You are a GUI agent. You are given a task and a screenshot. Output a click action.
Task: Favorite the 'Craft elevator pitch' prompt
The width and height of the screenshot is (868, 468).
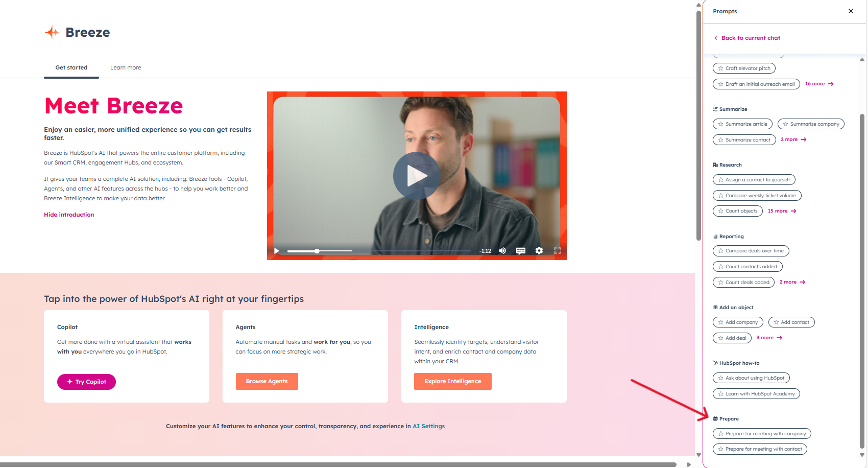tap(720, 68)
